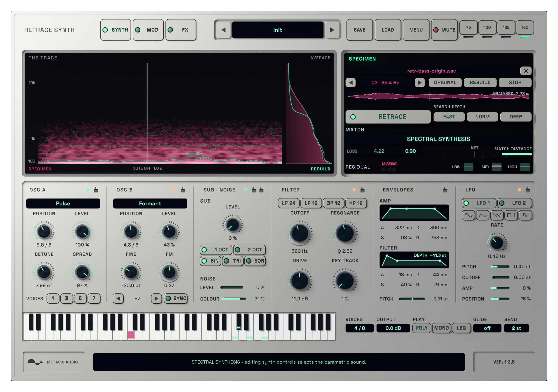Click the SAVE button
Viewport: 558px width, 392px height.
click(x=360, y=30)
